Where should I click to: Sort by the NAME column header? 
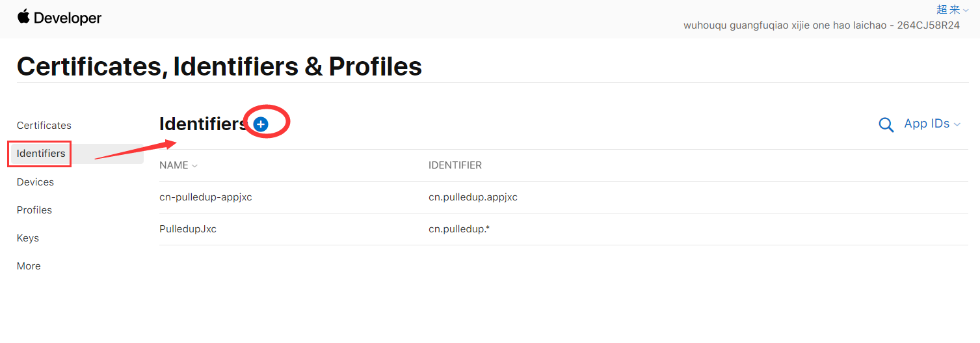(x=178, y=165)
